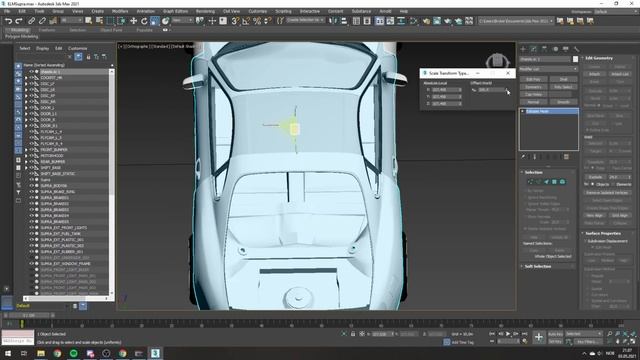This screenshot has width=640, height=360.
Task: Open the Select by Name dialog icon
Action: 99,21
